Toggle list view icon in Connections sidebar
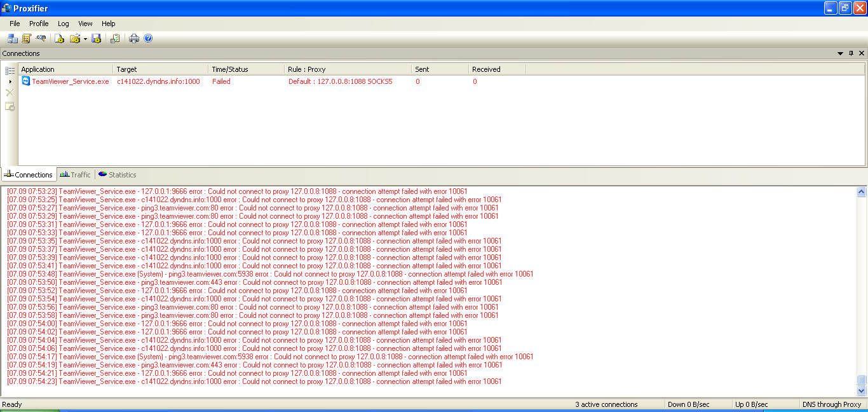 click(10, 71)
